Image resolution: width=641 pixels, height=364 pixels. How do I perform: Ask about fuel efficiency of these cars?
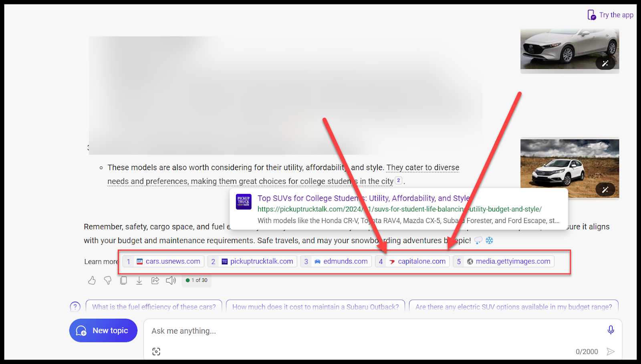click(x=154, y=307)
